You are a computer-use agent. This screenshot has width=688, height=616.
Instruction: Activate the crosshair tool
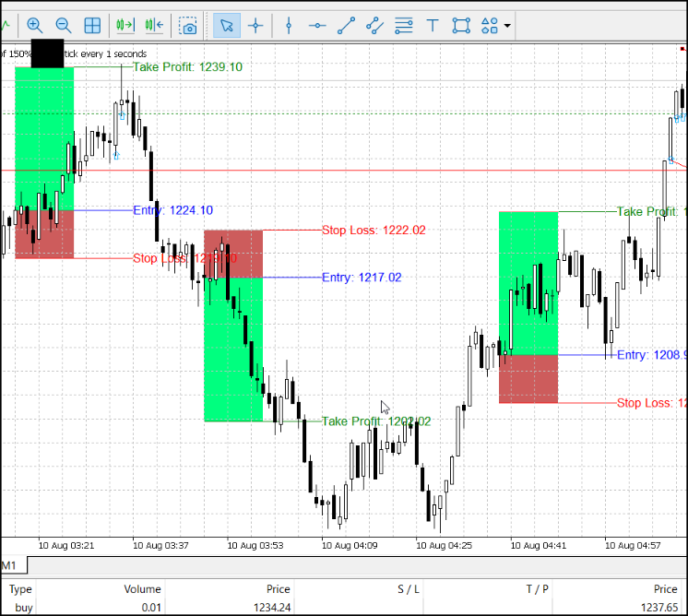point(255,26)
